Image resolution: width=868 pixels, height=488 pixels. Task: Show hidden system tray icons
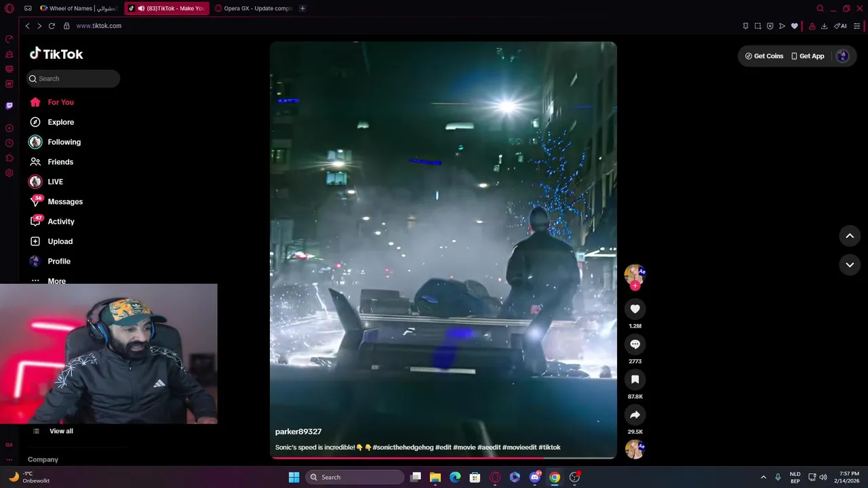click(763, 477)
